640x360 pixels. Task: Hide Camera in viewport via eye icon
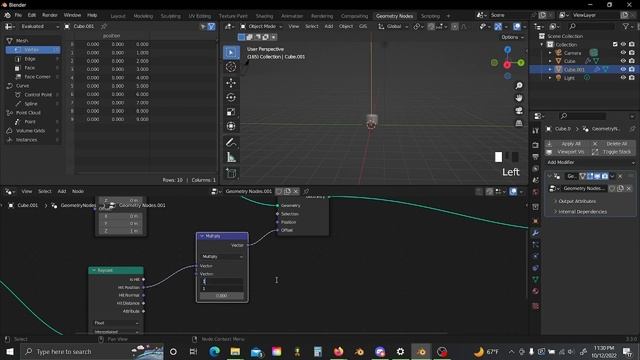coord(623,53)
